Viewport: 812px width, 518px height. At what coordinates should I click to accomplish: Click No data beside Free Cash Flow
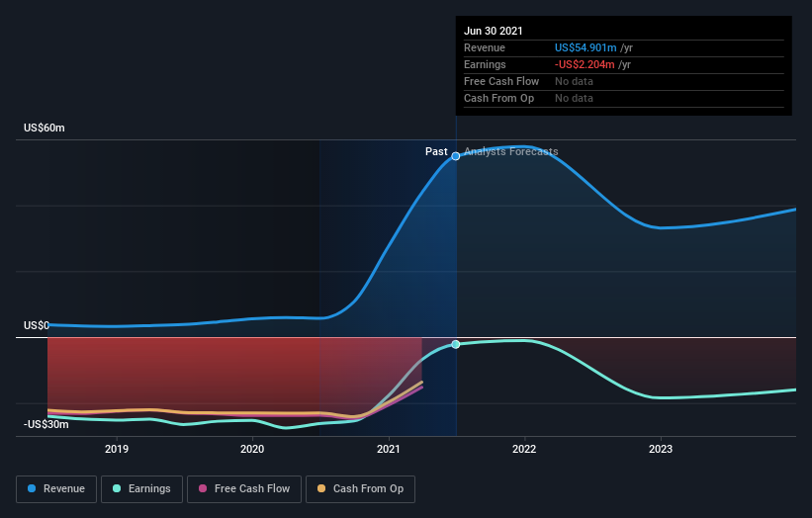pyautogui.click(x=574, y=81)
